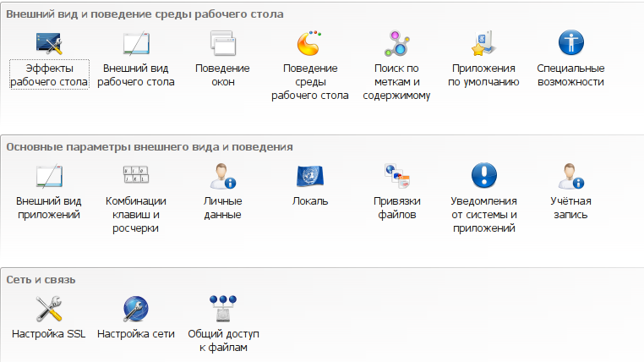Click the label "Внешний вид приложений"
Viewport: 644px width, 362px height.
(49, 207)
